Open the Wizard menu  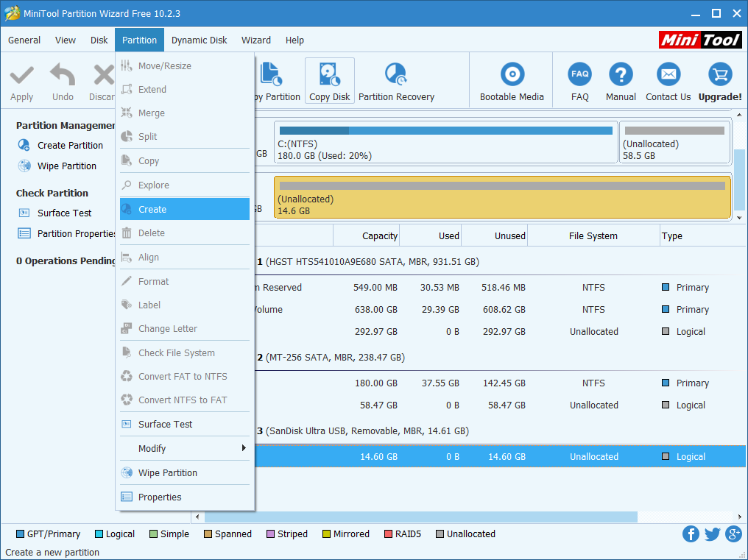point(255,40)
